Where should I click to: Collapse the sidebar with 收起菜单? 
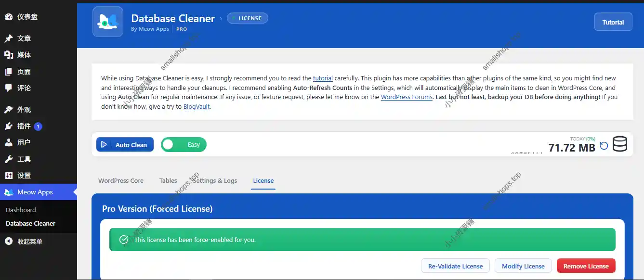point(39,242)
